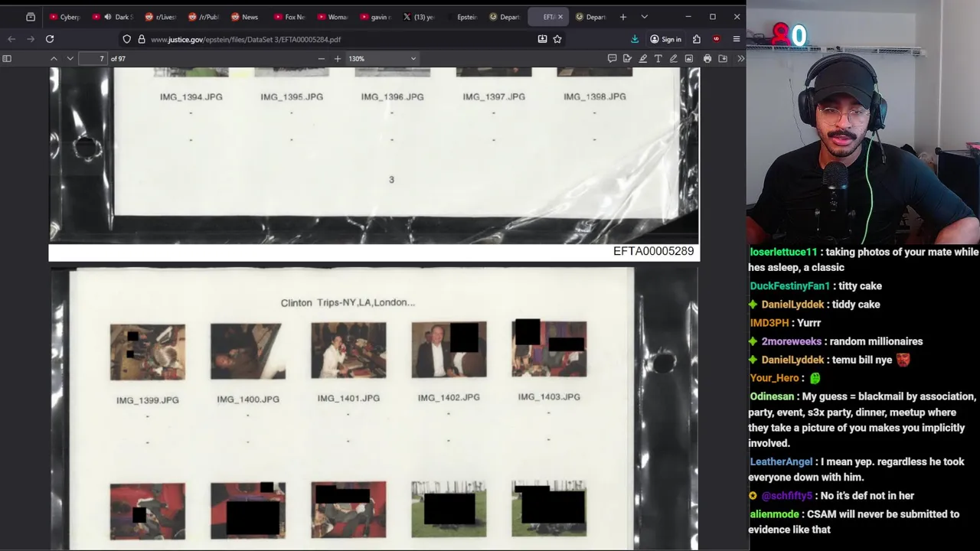
Task: Open a new browser tab
Action: pyautogui.click(x=622, y=17)
